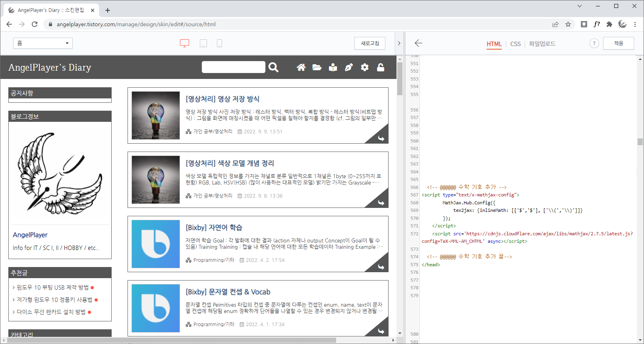Click the </head> line in code editor
Image resolution: width=644 pixels, height=344 pixels.
coord(431,265)
